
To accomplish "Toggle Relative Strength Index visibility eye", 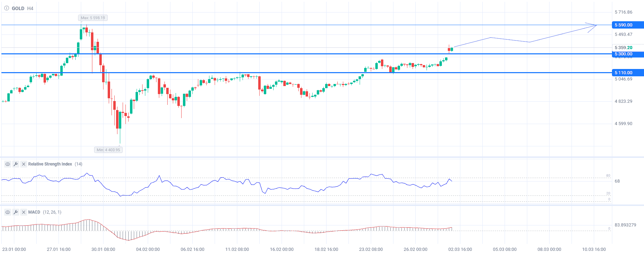I will [x=7, y=164].
